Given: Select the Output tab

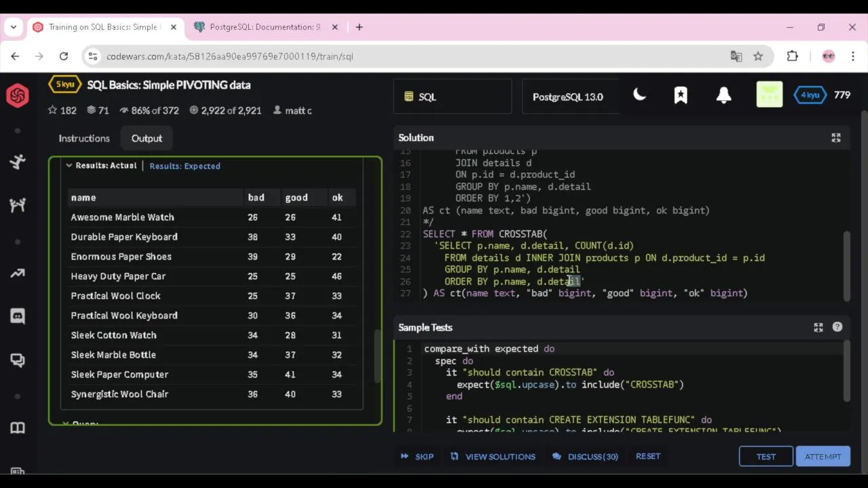Looking at the screenshot, I should click(146, 138).
